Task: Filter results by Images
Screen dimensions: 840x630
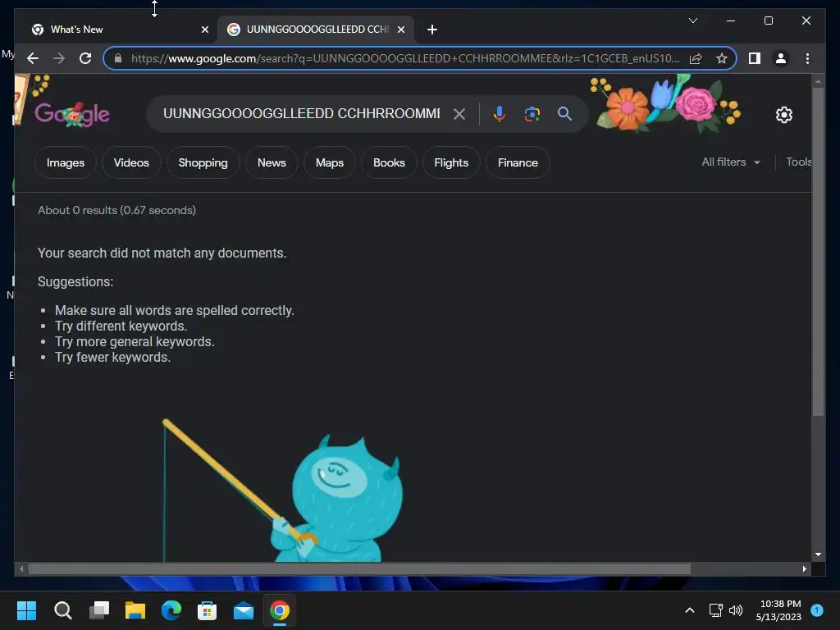Action: coord(66,162)
